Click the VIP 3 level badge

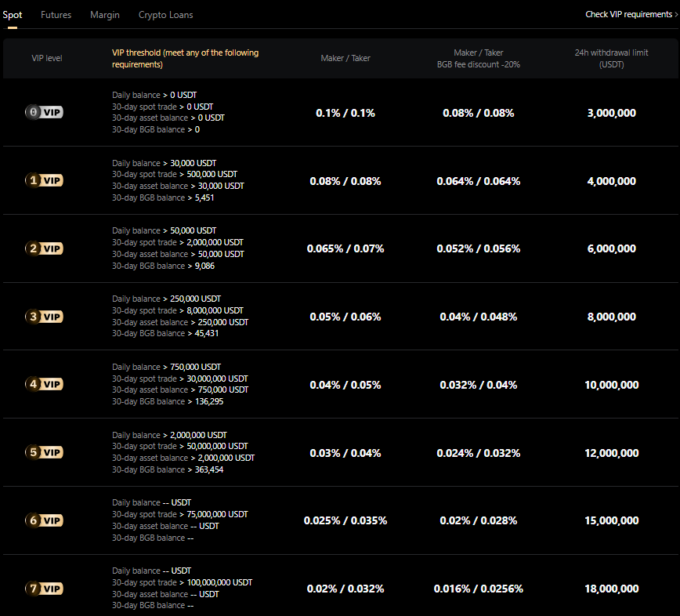coord(44,317)
